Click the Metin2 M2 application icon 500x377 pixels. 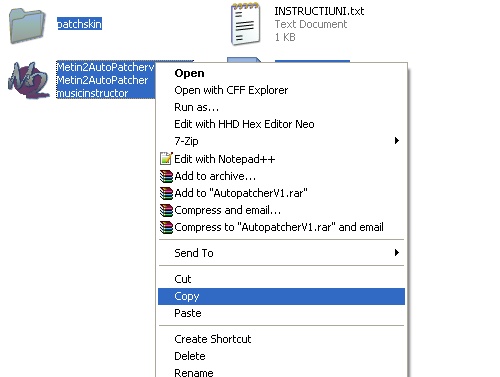[29, 80]
